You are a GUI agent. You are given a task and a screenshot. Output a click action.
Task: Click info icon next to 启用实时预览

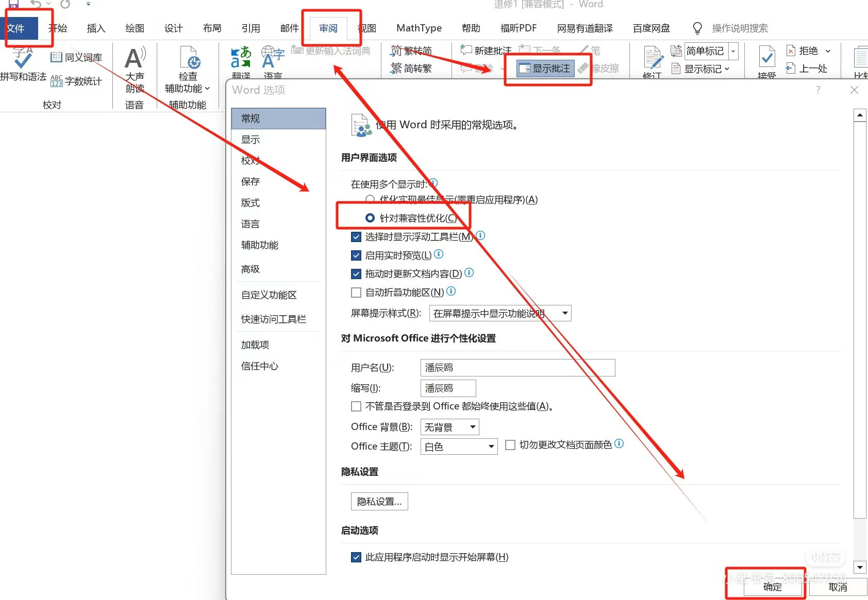439,254
